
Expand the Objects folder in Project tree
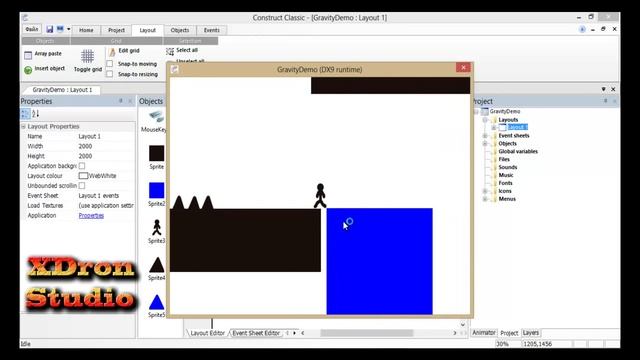point(485,143)
